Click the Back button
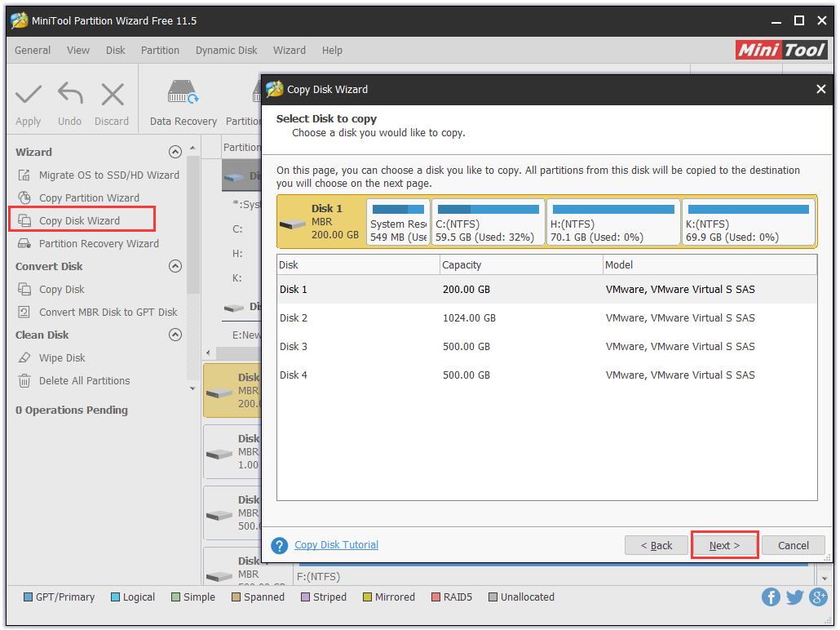This screenshot has width=840, height=630. (x=657, y=546)
